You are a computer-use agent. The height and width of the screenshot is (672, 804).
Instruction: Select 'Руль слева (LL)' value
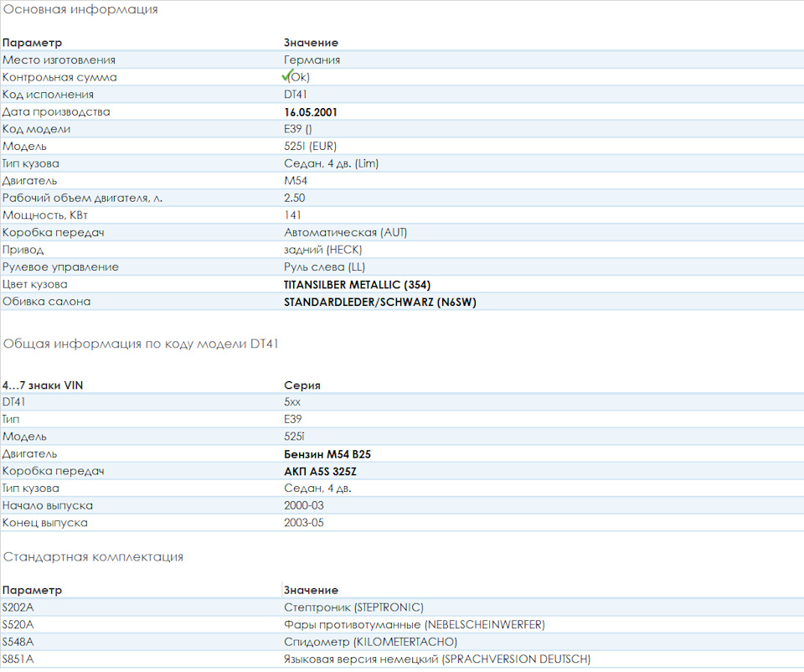pyautogui.click(x=325, y=266)
